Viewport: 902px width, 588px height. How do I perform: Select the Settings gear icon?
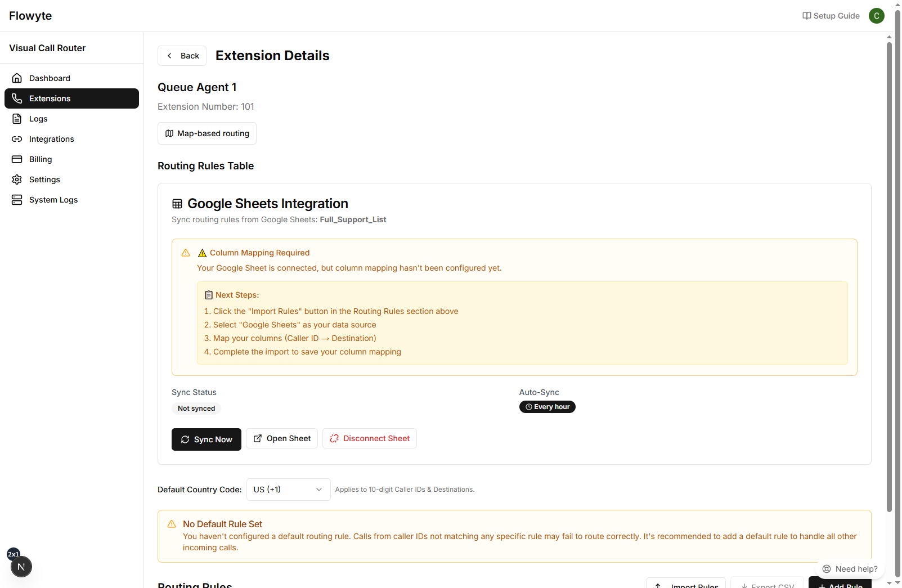pos(17,179)
